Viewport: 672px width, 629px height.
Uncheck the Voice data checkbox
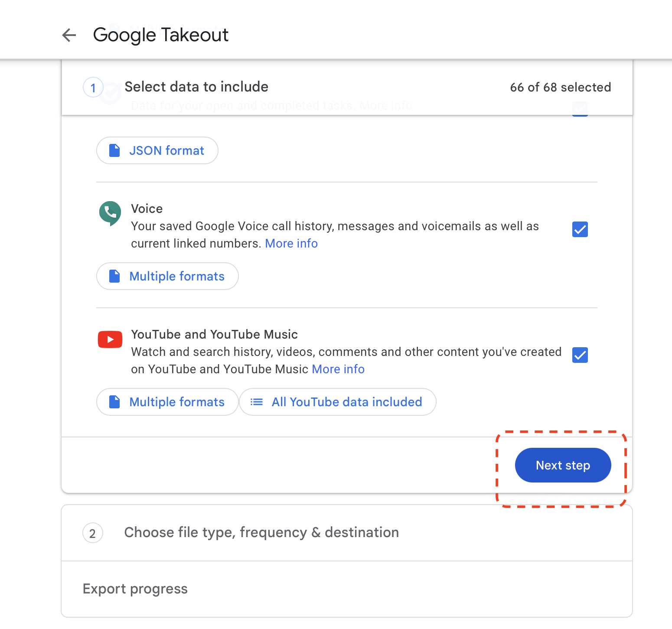point(580,229)
